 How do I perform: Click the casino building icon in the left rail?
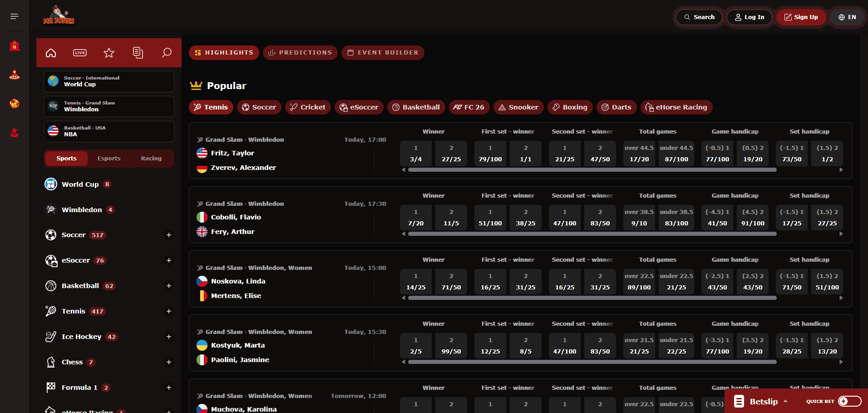[x=15, y=45]
